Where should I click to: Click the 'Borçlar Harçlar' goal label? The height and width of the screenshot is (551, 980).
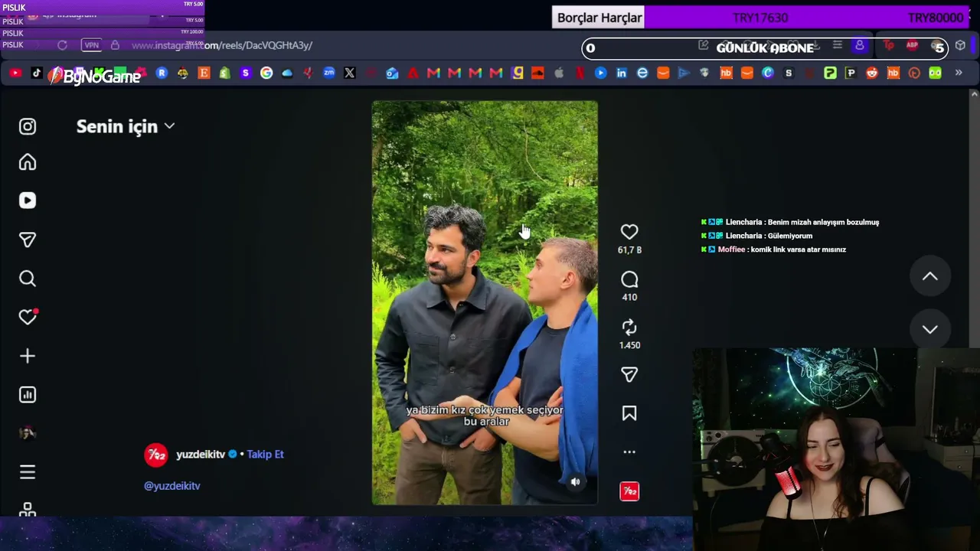[x=599, y=18]
